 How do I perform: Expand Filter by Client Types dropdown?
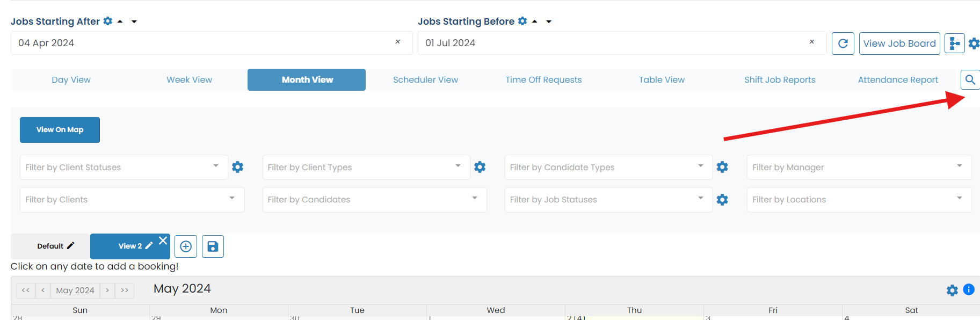pos(458,166)
